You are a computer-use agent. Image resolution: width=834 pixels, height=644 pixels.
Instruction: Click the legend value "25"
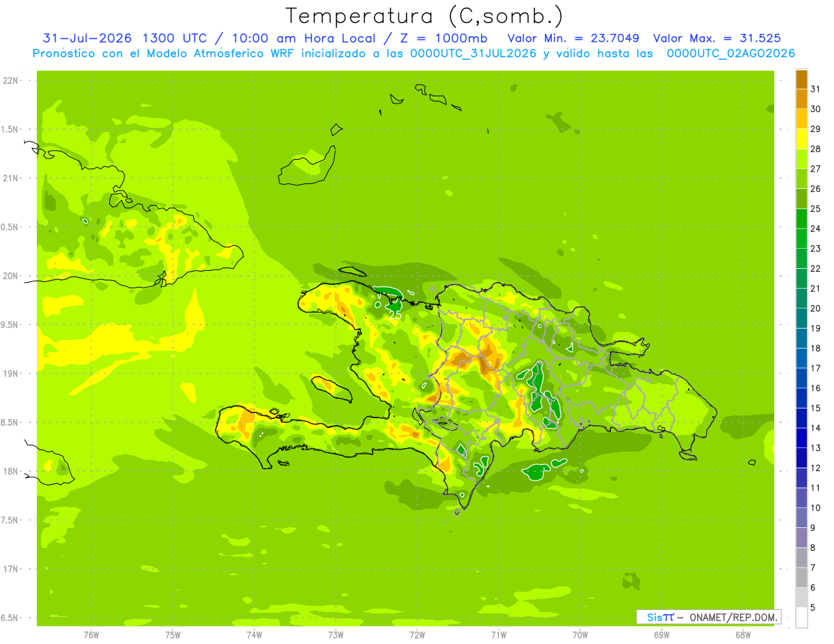point(815,208)
